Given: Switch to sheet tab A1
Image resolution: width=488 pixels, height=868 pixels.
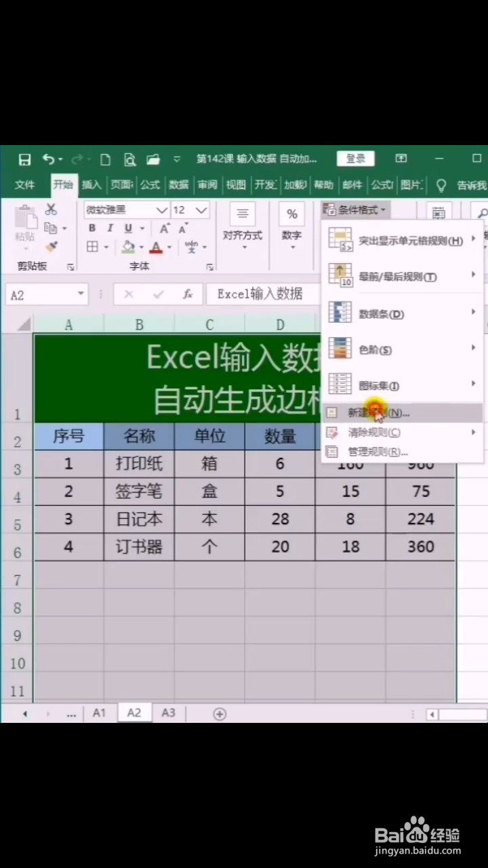Looking at the screenshot, I should point(100,713).
